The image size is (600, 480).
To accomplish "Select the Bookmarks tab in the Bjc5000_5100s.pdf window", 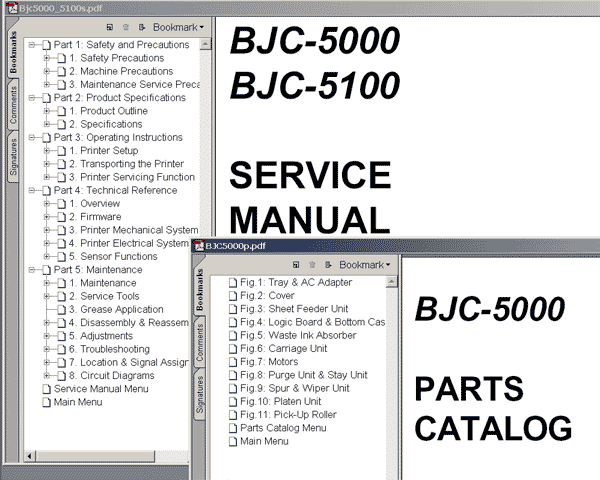I will (x=13, y=52).
